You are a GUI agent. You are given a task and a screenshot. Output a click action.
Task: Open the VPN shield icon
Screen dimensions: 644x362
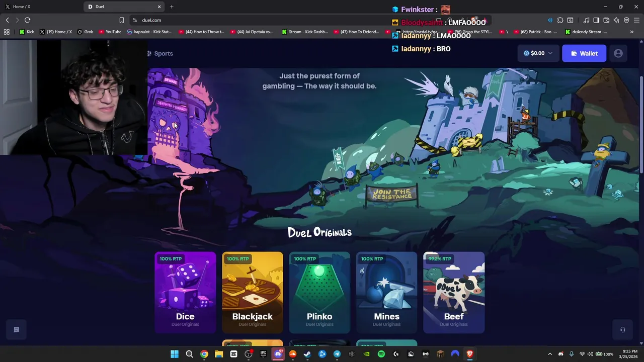pos(626,20)
